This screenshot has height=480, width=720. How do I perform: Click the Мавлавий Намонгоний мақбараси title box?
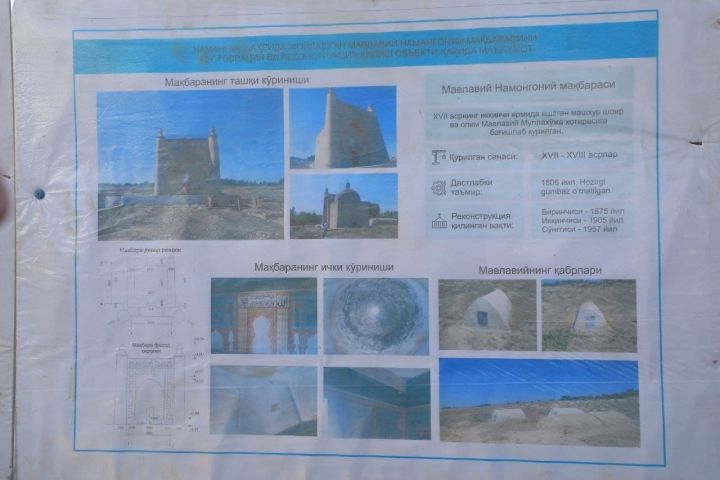tap(529, 86)
